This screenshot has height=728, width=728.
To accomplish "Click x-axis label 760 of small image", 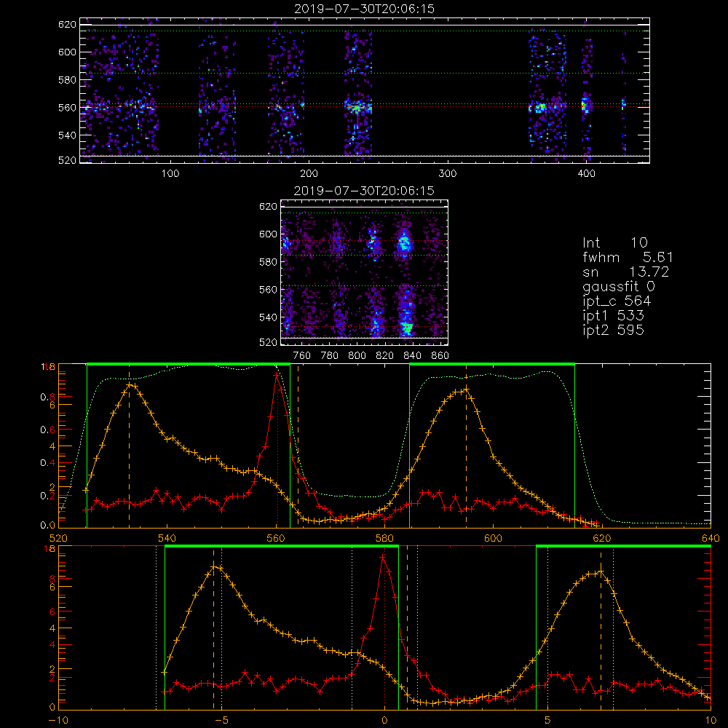I will click(302, 356).
